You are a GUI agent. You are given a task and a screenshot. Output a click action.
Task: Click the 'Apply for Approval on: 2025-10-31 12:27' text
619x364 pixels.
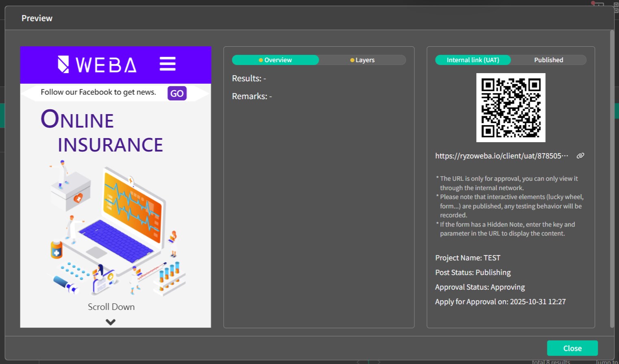(500, 302)
